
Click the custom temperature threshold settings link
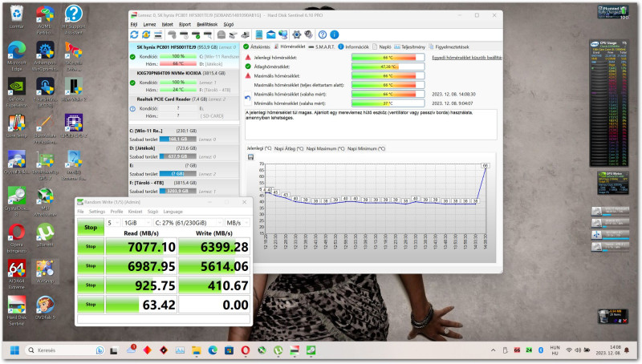tap(467, 58)
